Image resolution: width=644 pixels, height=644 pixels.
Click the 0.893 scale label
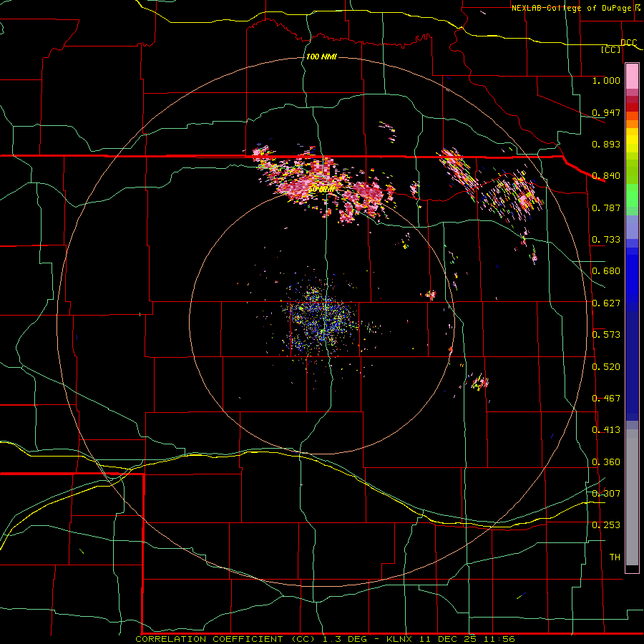coord(606,144)
